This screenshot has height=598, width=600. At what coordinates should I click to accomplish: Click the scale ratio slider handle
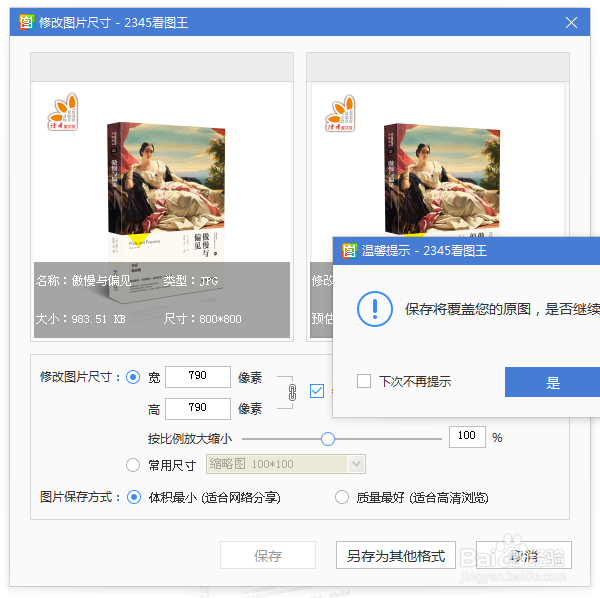click(x=328, y=439)
